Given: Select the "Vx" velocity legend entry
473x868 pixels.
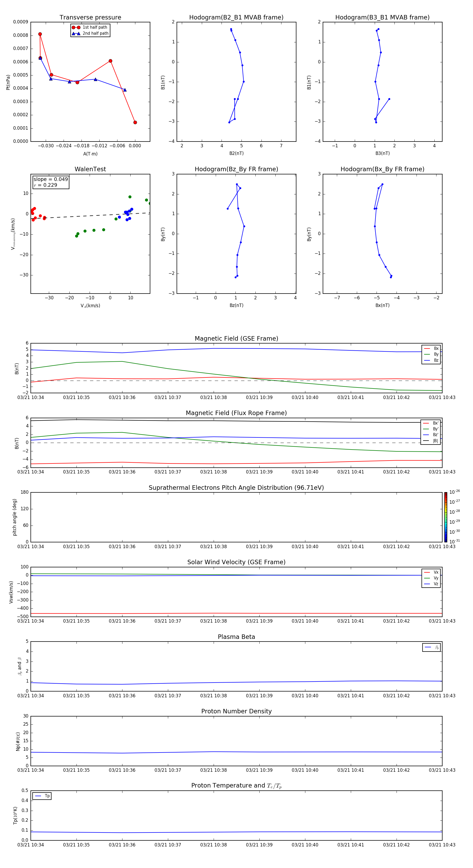Looking at the screenshot, I should tap(431, 572).
